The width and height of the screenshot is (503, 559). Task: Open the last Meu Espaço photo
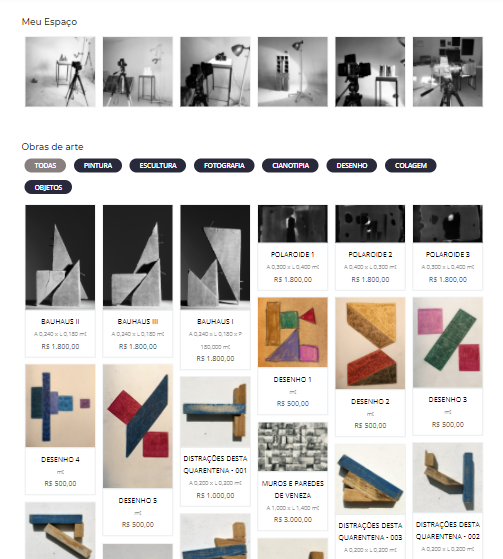(x=448, y=72)
